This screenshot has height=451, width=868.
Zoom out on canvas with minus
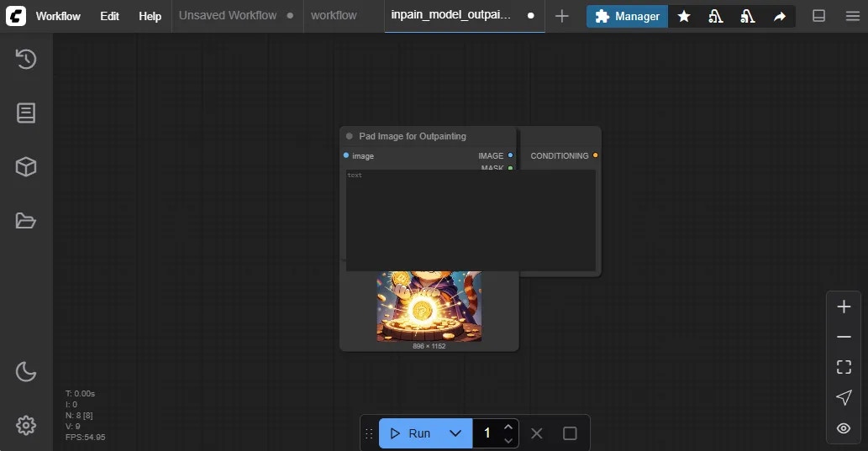coord(844,337)
